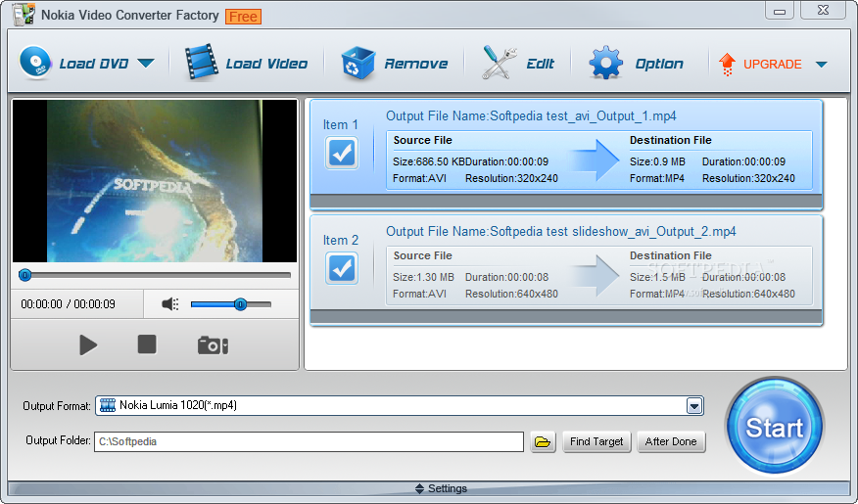Click Item 2 source Size:1.30 MB
Screen dimensions: 858x504
(x=423, y=277)
